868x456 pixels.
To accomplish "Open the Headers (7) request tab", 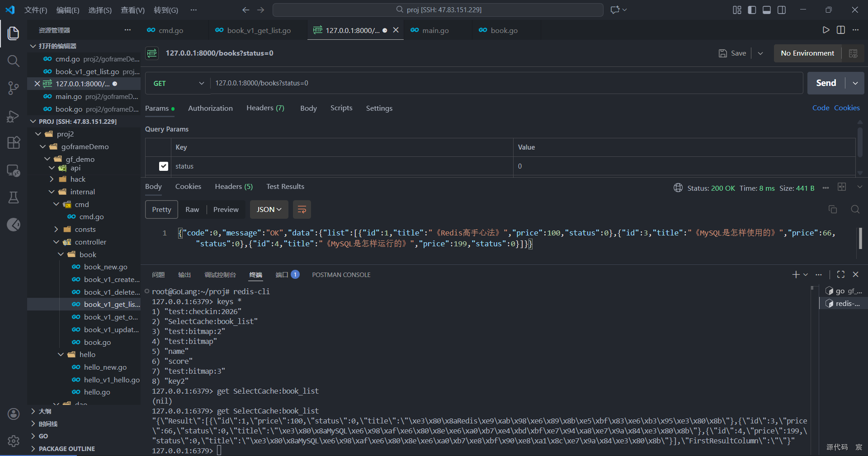I will (x=265, y=108).
